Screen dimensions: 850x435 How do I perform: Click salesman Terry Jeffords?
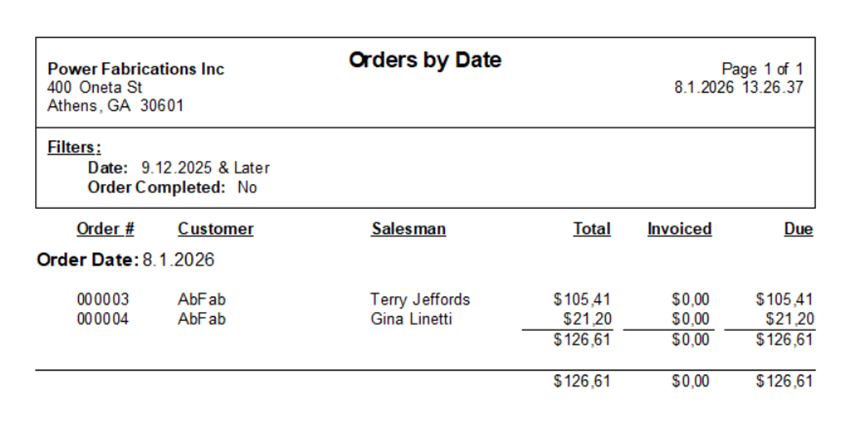[x=420, y=299]
